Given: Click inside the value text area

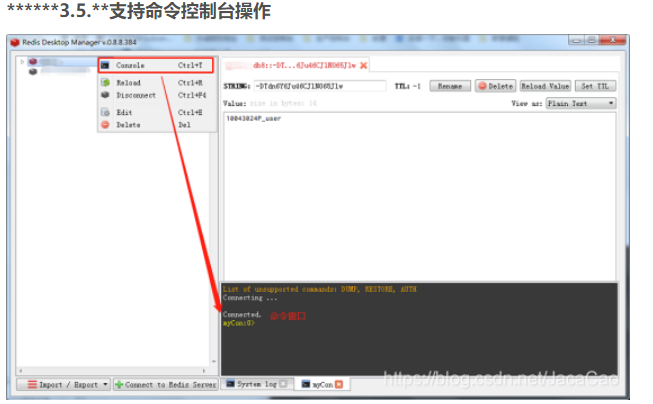Looking at the screenshot, I should click(x=420, y=196).
